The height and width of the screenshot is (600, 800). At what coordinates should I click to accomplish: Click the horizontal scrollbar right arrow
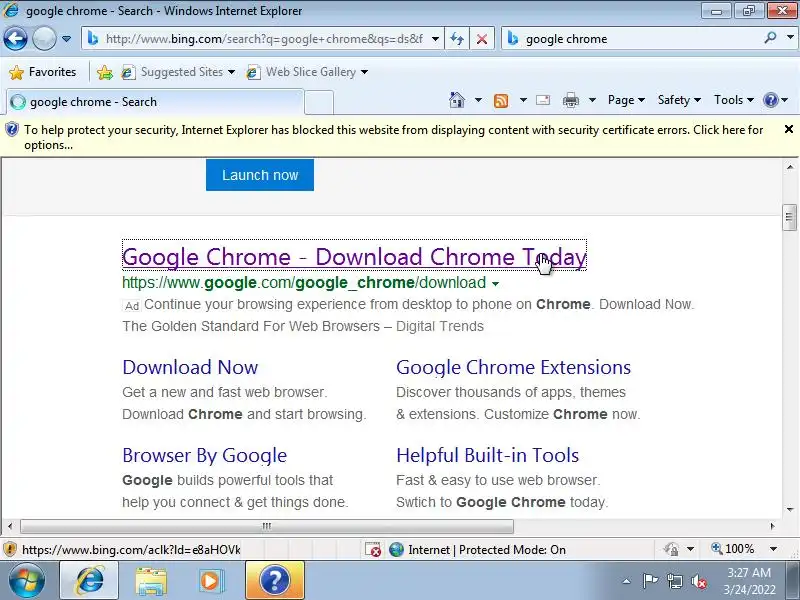pos(773,526)
